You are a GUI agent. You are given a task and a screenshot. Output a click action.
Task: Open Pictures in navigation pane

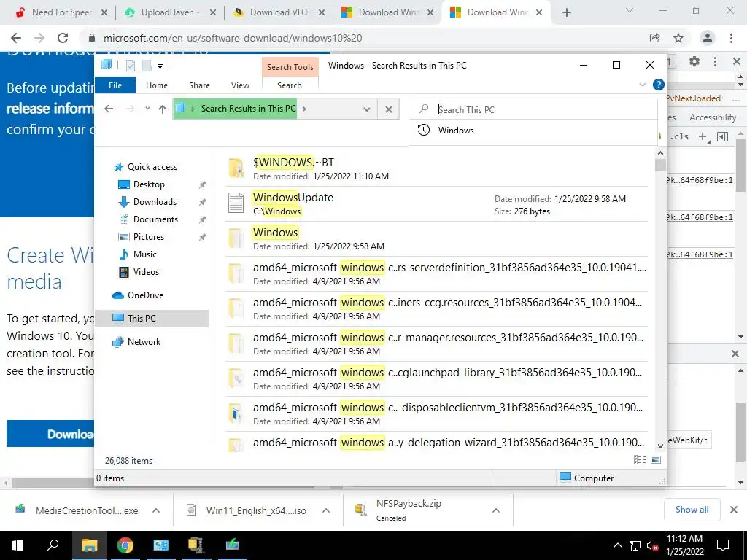pyautogui.click(x=148, y=237)
